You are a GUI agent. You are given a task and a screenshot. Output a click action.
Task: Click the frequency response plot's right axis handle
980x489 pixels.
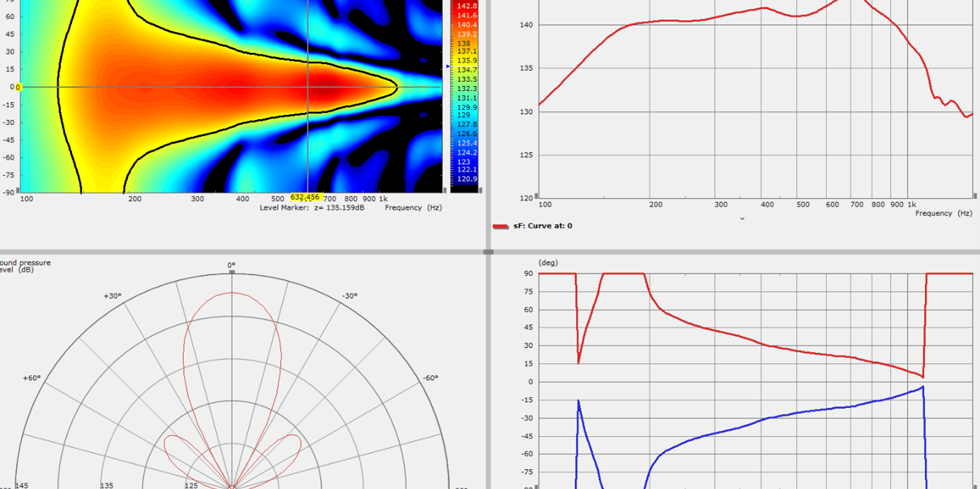click(x=975, y=197)
